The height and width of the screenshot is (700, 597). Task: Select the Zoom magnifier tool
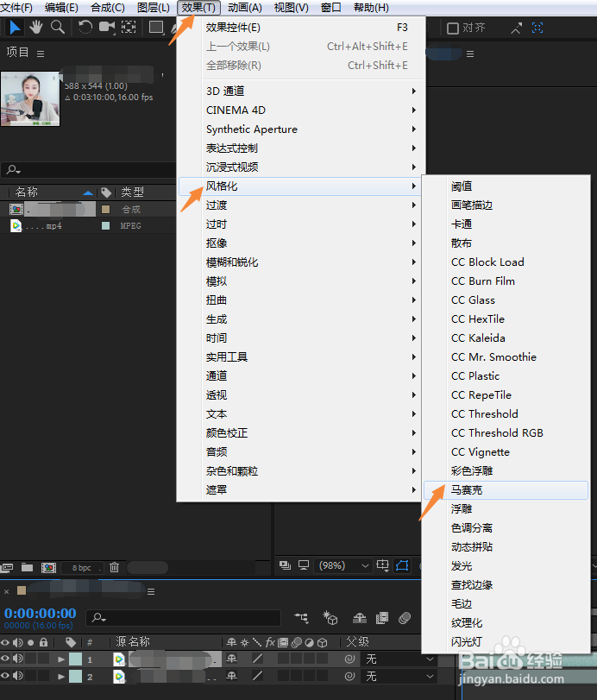[x=58, y=28]
